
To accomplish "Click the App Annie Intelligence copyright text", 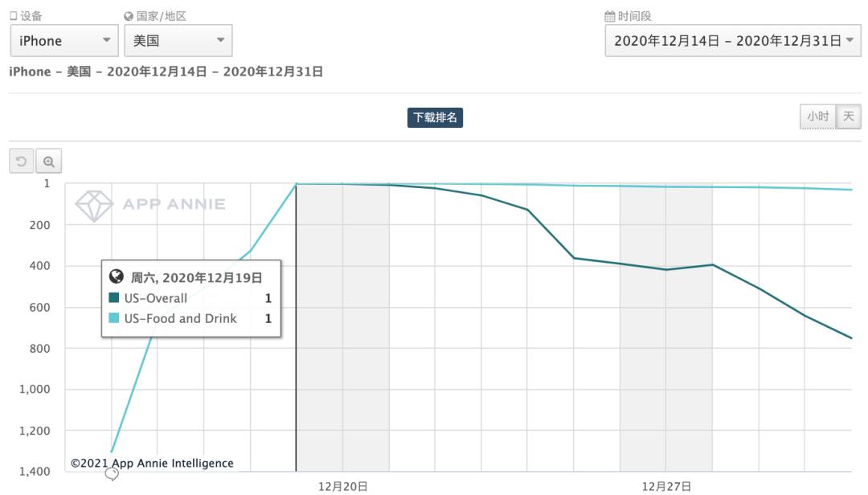I will (152, 464).
